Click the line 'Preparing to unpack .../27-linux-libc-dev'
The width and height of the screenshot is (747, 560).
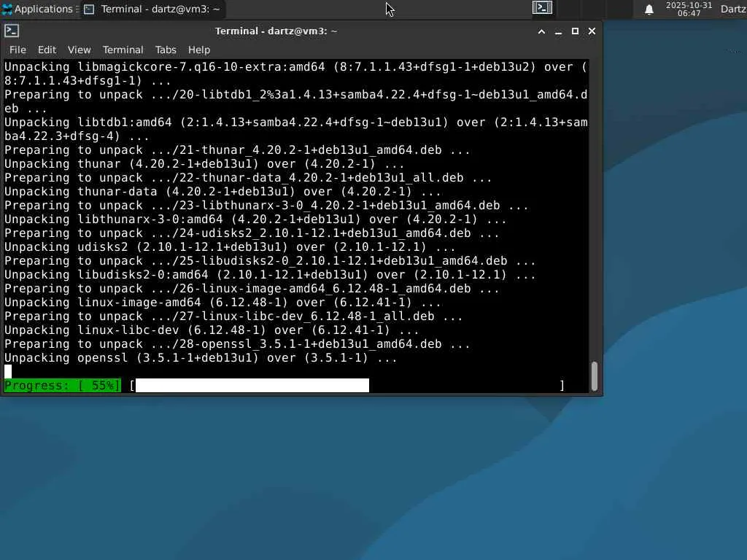click(233, 316)
